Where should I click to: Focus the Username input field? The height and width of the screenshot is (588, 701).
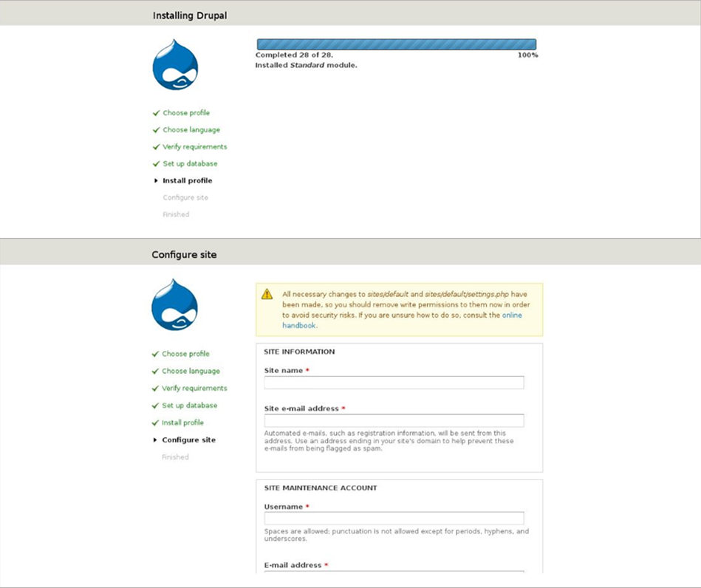pos(394,519)
